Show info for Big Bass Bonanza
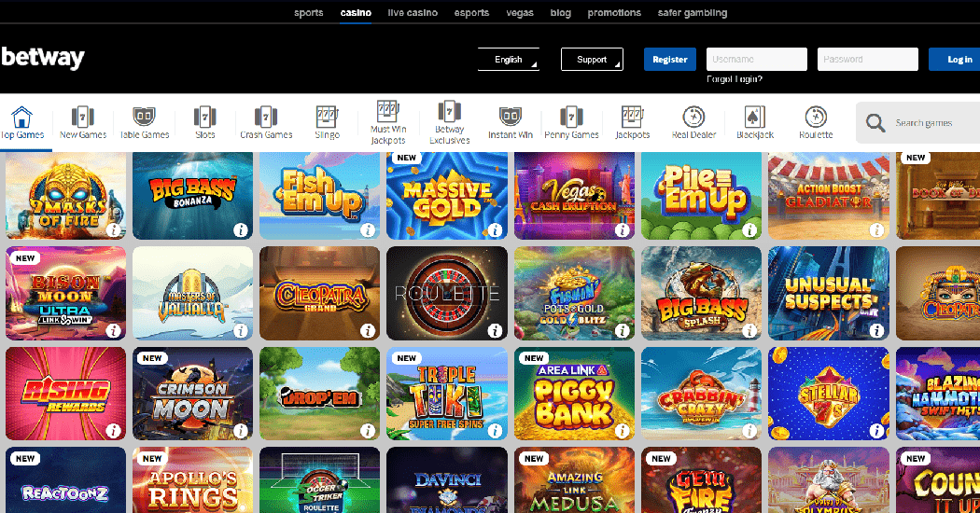Screen dimensions: 980x513 [x=241, y=230]
